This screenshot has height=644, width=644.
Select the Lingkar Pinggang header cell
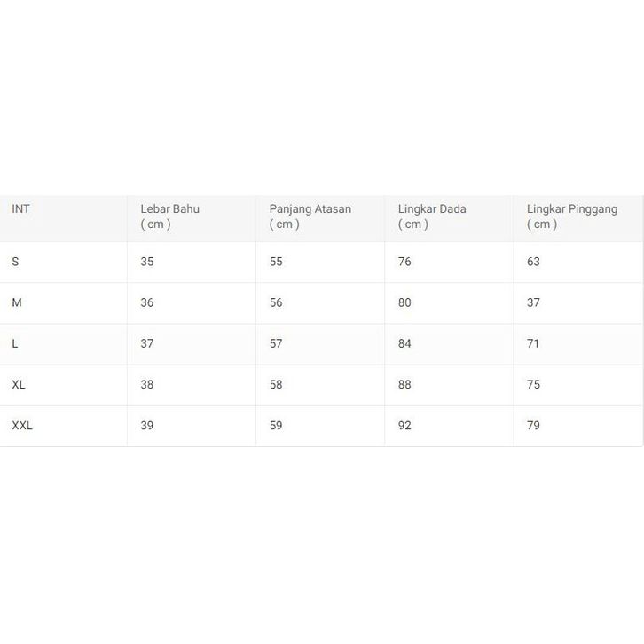(571, 216)
